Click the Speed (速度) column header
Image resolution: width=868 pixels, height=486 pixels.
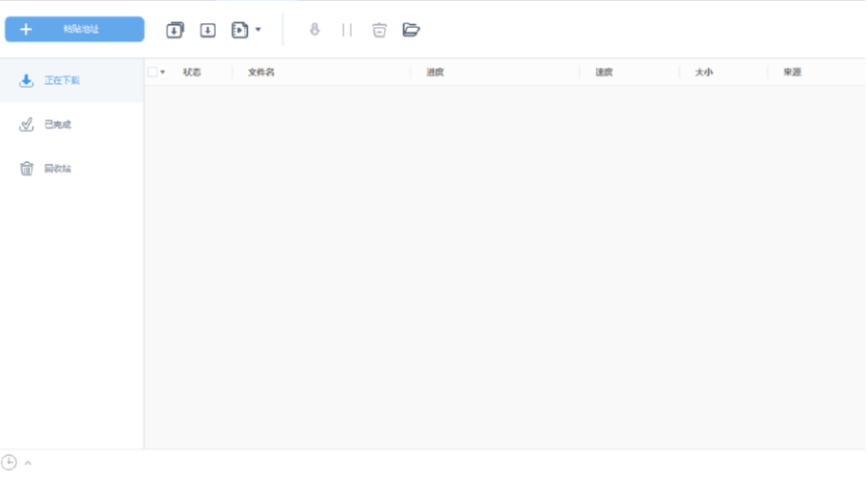coord(604,72)
